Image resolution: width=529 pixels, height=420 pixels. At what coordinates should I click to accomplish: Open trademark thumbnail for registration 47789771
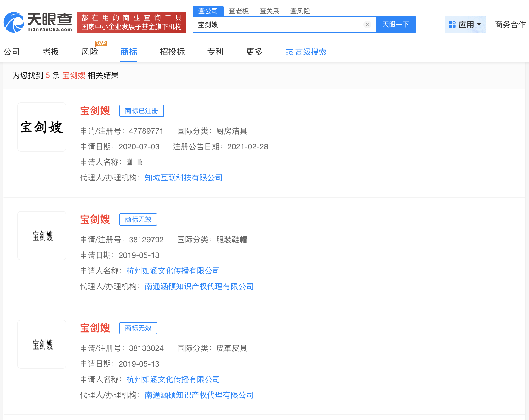point(42,127)
